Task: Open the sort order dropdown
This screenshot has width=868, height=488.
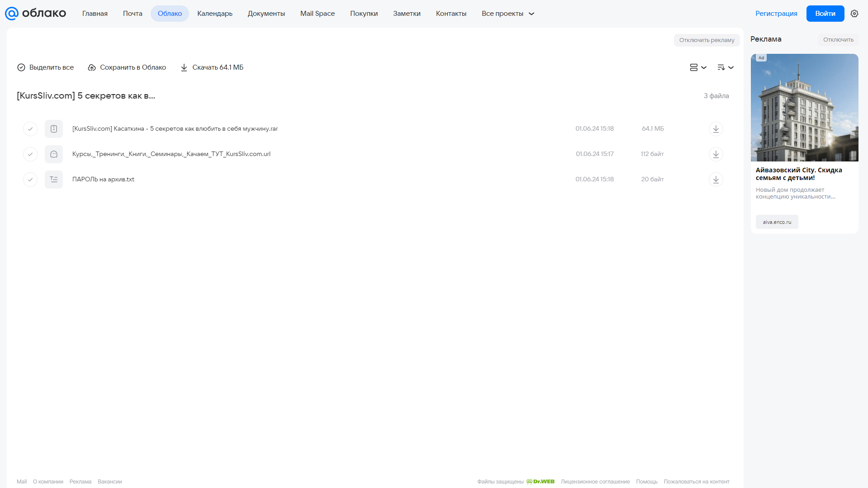Action: click(725, 67)
